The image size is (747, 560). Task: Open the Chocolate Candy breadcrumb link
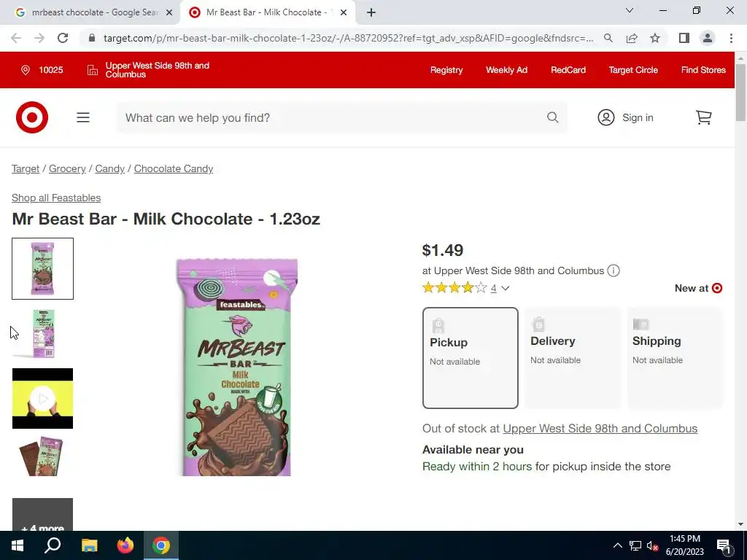tap(174, 168)
